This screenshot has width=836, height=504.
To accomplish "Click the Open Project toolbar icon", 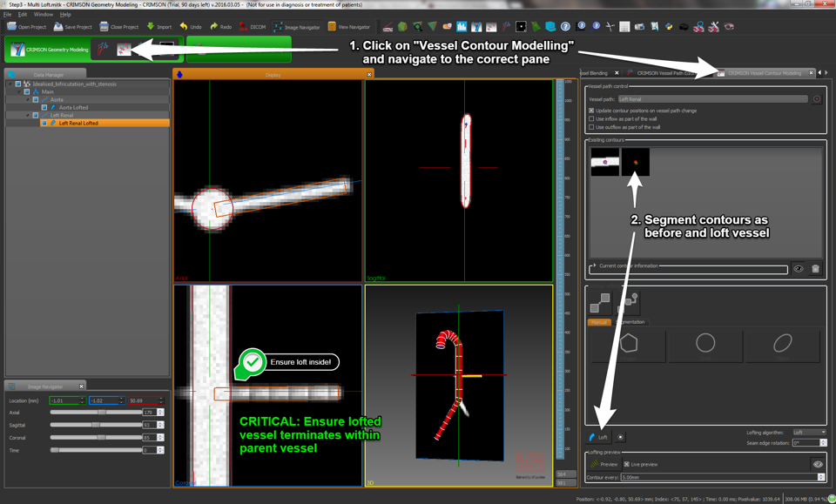I will pos(12,27).
